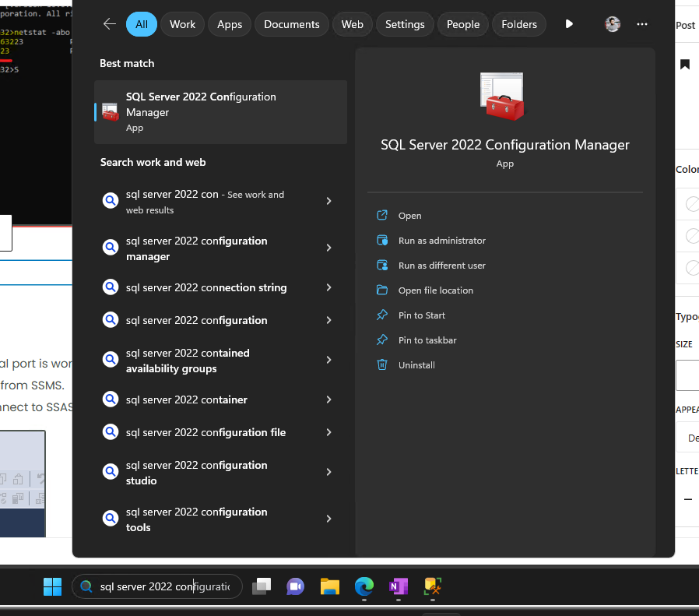Select suggestion 'sql server 2022 connection string'
This screenshot has height=616, width=699.
(220, 287)
